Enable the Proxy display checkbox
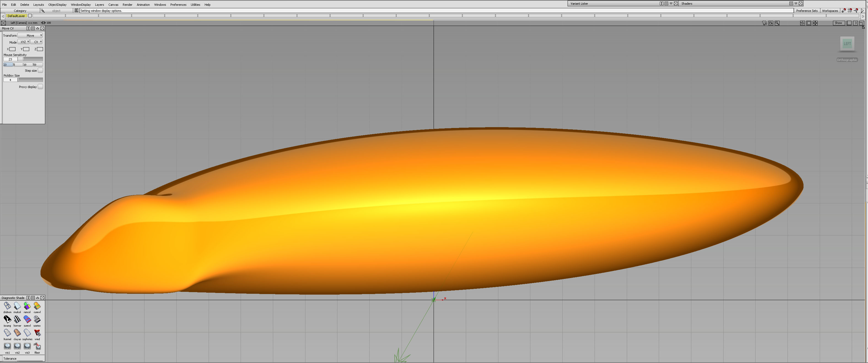 (x=40, y=87)
